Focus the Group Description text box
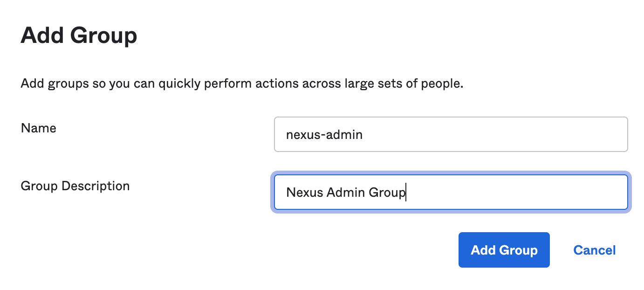 (451, 192)
